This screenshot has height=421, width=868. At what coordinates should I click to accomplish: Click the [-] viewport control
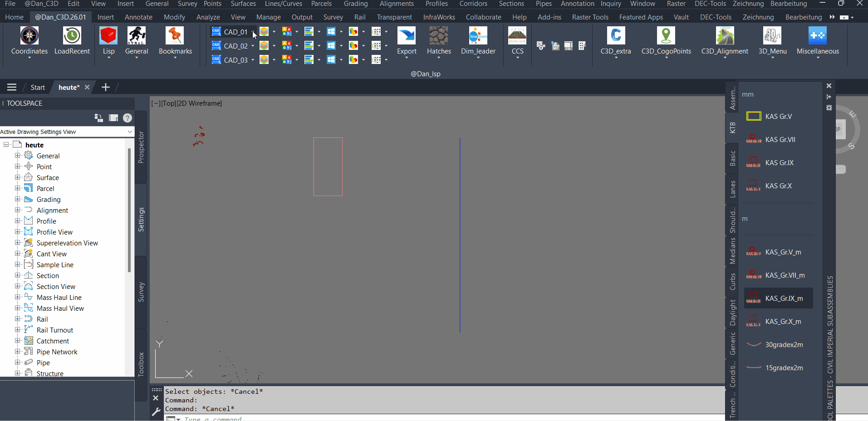click(x=156, y=103)
